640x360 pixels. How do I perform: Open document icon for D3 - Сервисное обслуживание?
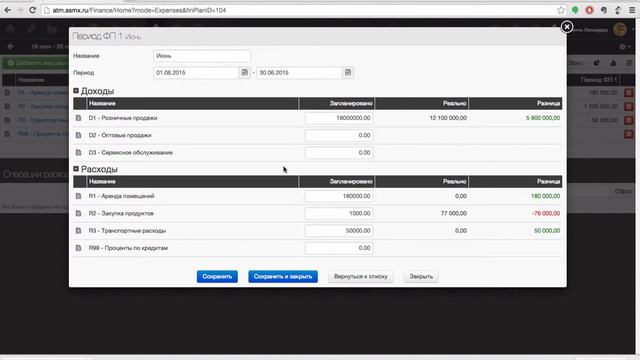point(78,153)
